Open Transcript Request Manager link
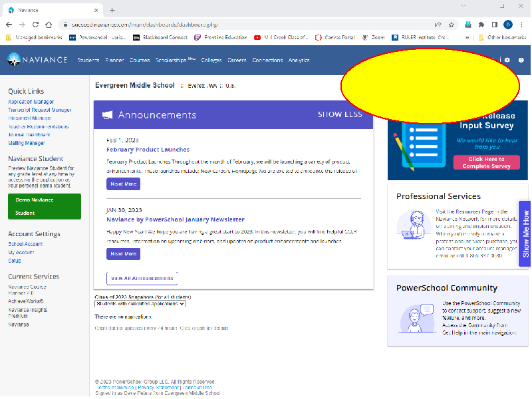The image size is (532, 399). point(40,110)
